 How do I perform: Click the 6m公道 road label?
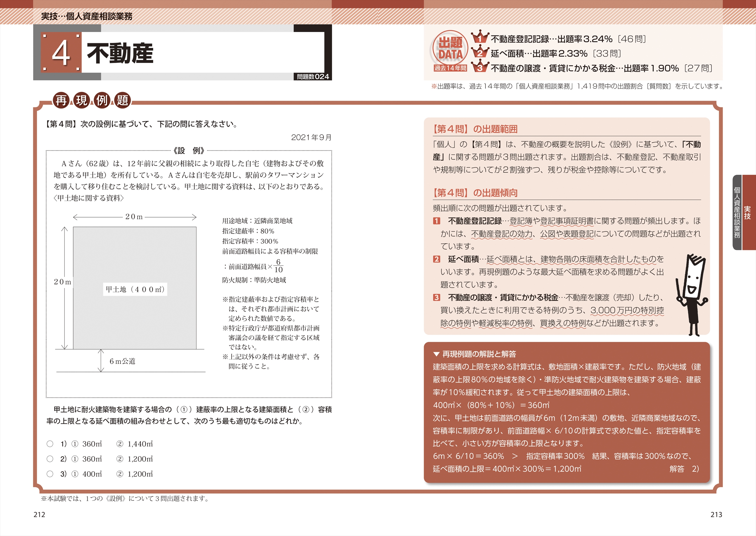(x=122, y=361)
